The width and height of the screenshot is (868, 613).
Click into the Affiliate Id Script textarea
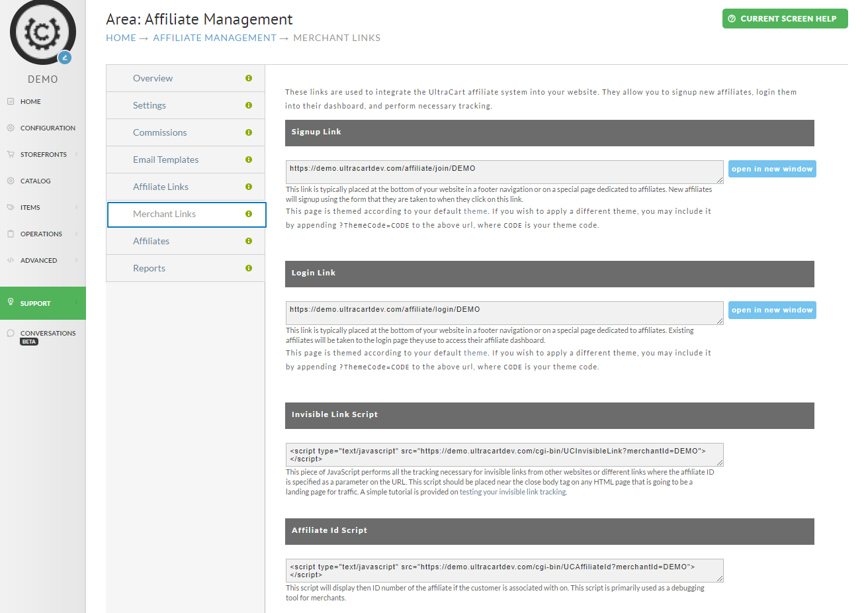click(x=505, y=571)
